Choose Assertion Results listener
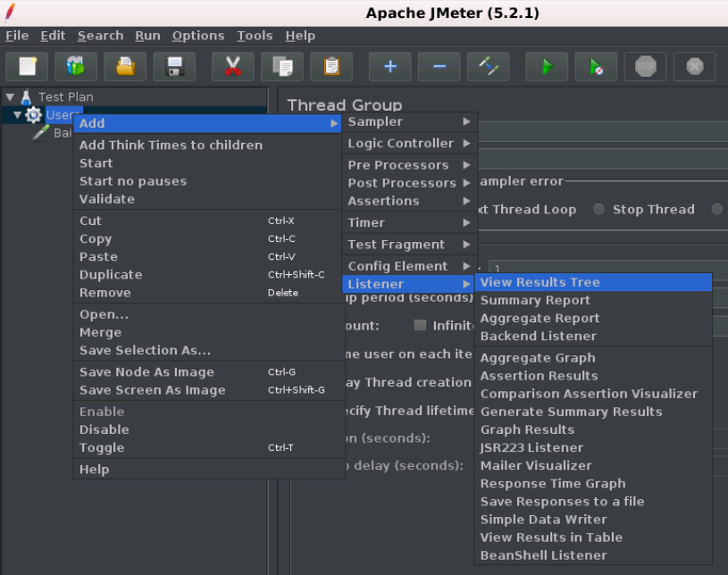 [593, 376]
